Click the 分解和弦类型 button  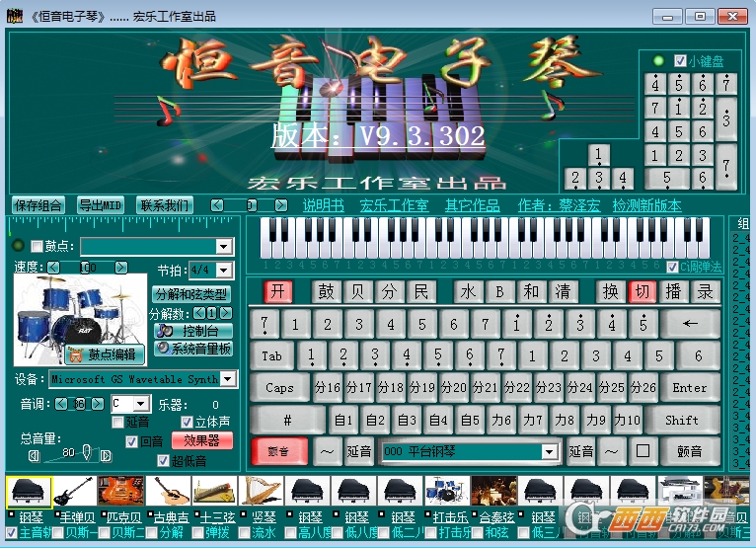191,294
